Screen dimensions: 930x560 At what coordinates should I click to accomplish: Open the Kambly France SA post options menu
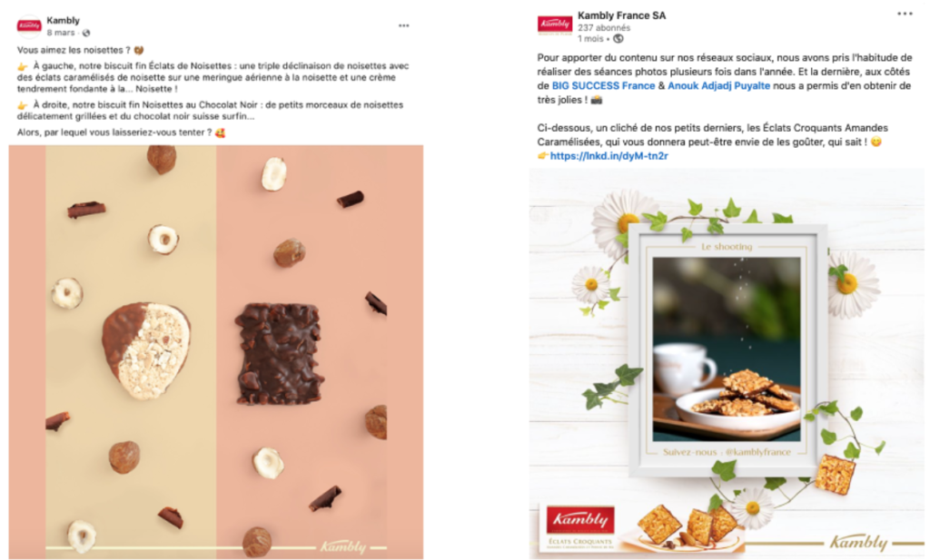(x=905, y=14)
